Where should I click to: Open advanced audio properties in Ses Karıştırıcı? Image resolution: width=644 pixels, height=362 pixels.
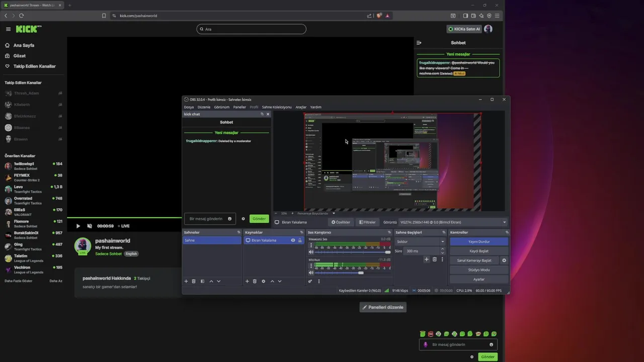click(310, 281)
